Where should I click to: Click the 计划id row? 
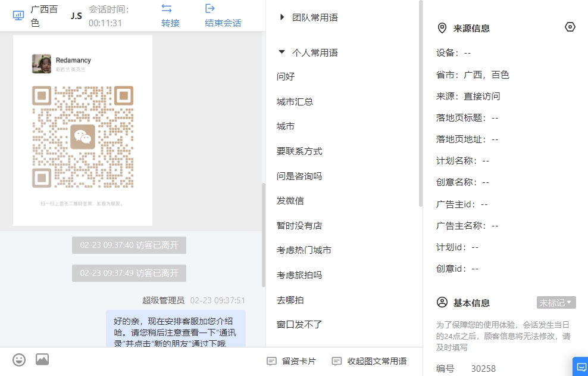(458, 247)
